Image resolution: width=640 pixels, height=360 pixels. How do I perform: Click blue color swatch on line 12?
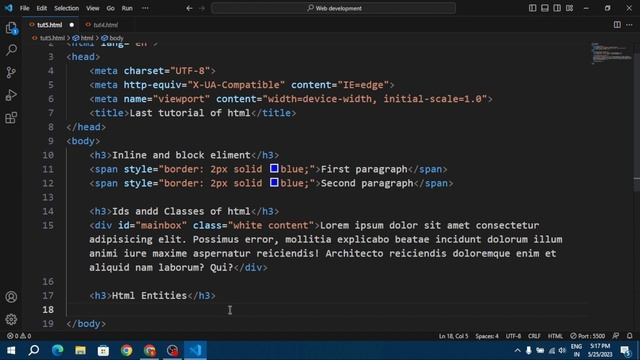click(274, 182)
